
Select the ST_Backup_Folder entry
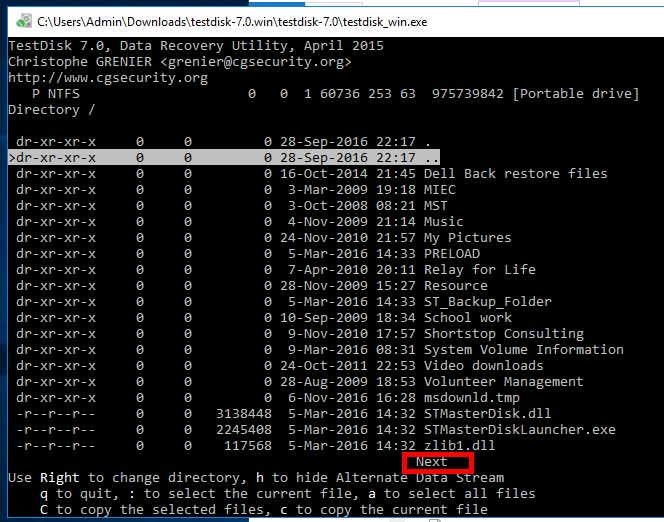[284, 301]
